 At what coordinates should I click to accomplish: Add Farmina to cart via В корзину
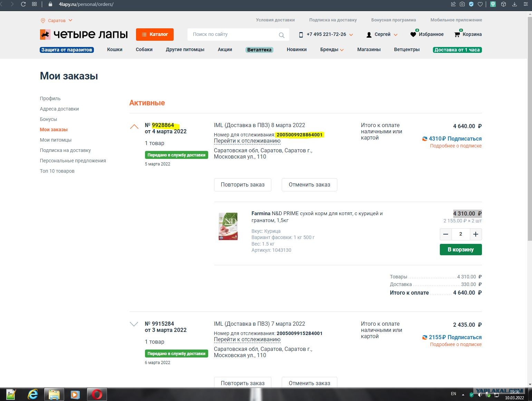pyautogui.click(x=461, y=250)
